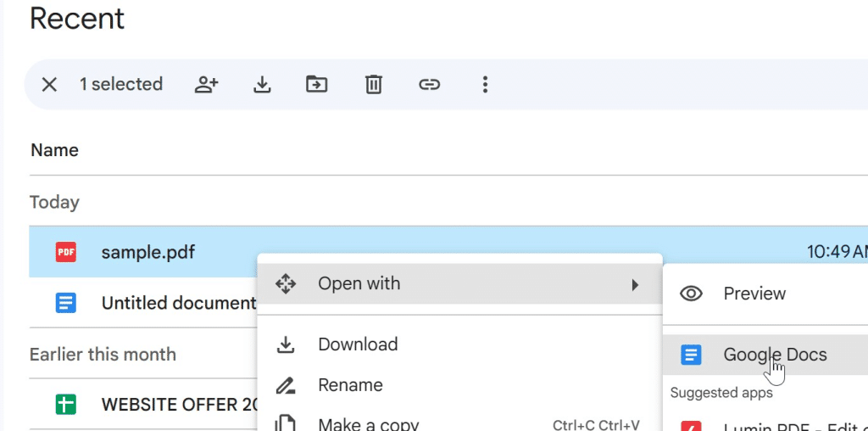Screen dimensions: 868x431
Task: Open the file with Google Docs
Action: 775,355
